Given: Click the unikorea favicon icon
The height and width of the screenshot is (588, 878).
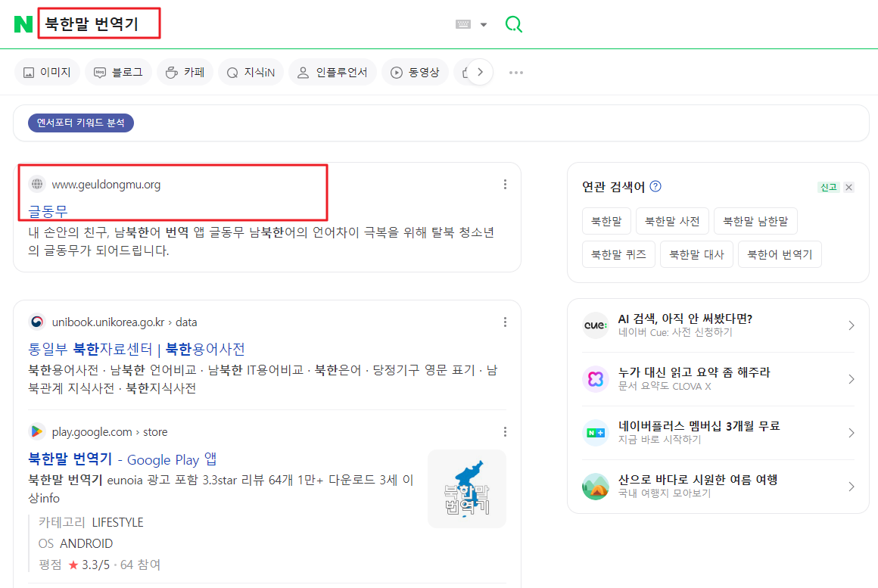Looking at the screenshot, I should pos(37,322).
